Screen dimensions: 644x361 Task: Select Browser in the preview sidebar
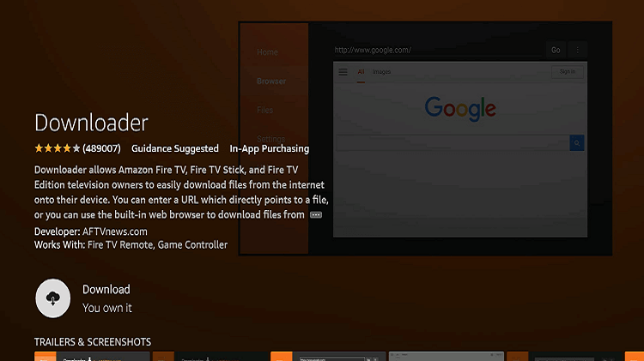pyautogui.click(x=271, y=81)
